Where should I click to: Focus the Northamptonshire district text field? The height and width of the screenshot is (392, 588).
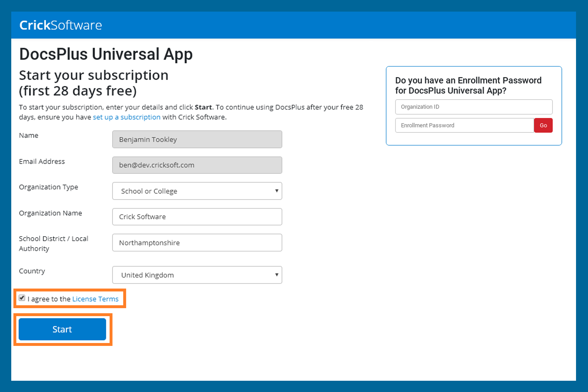pyautogui.click(x=197, y=243)
